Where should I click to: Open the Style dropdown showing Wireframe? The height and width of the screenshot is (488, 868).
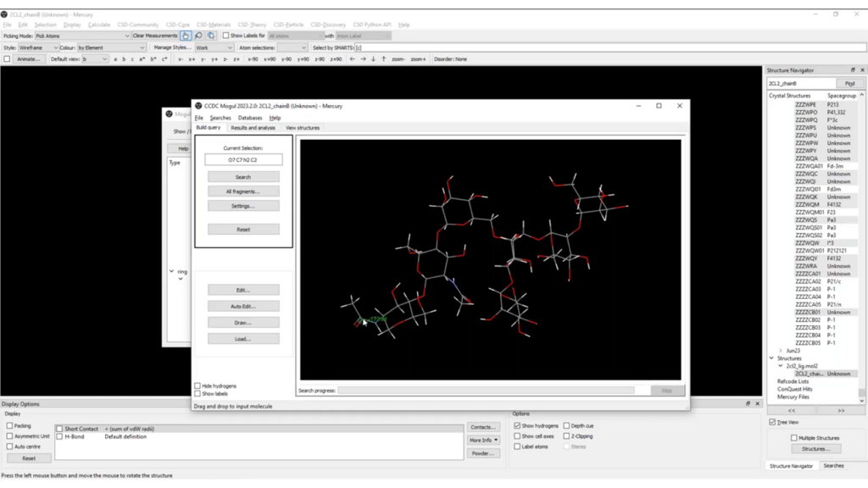[x=37, y=47]
